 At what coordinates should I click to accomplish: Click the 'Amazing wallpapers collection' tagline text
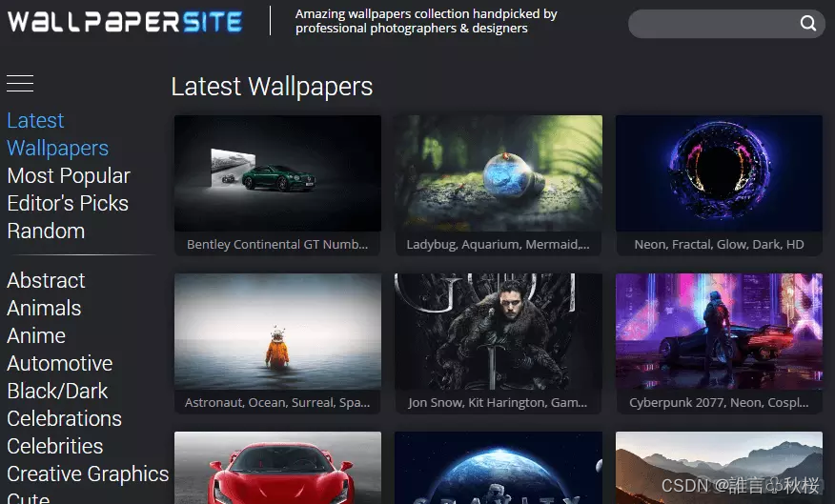coord(426,21)
